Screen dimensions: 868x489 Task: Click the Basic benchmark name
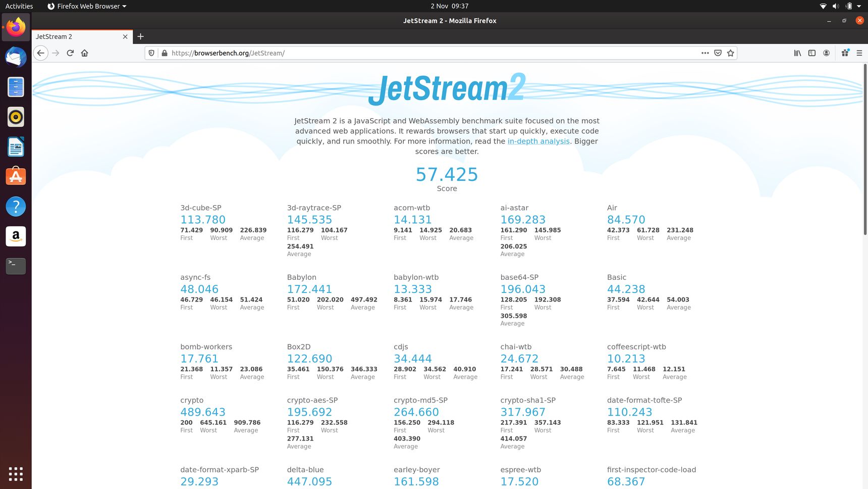coord(617,277)
